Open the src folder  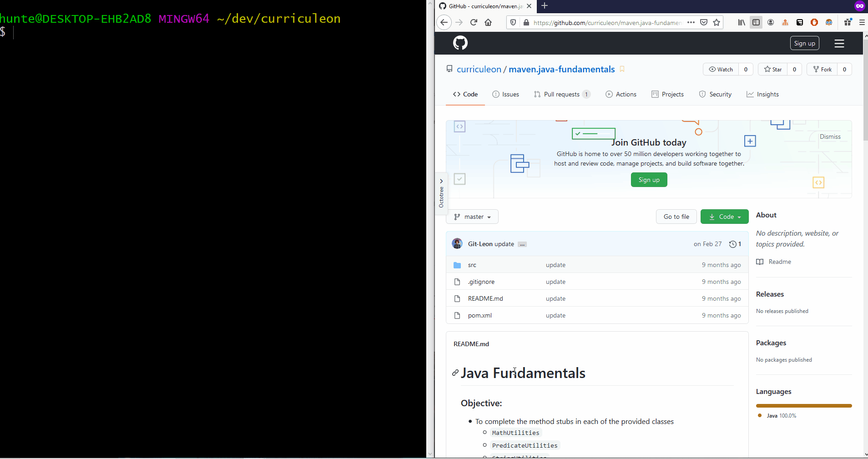[x=472, y=265]
